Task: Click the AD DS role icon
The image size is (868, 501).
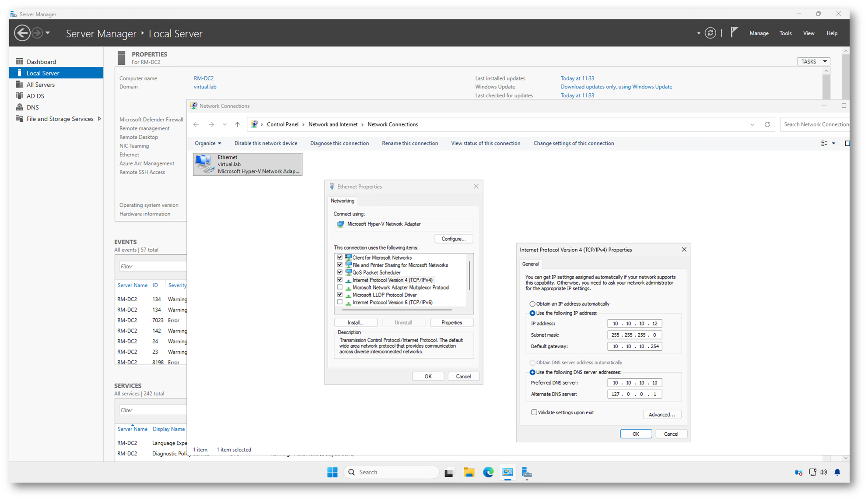Action: pos(20,95)
